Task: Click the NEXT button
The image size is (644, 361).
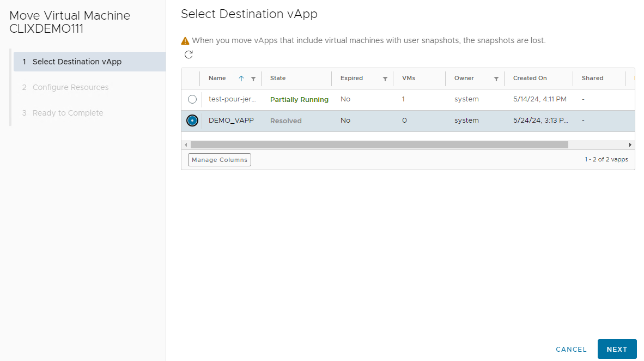Action: tap(617, 349)
